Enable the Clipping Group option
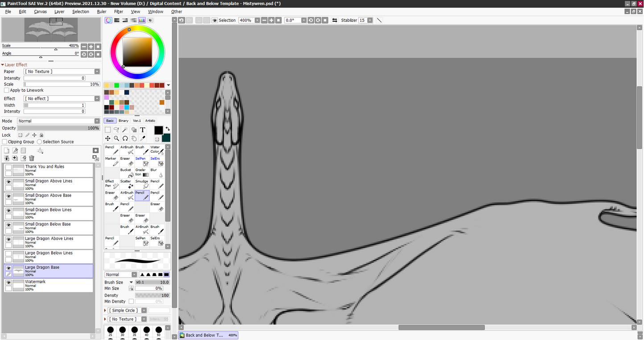Image resolution: width=644 pixels, height=340 pixels. [4, 142]
